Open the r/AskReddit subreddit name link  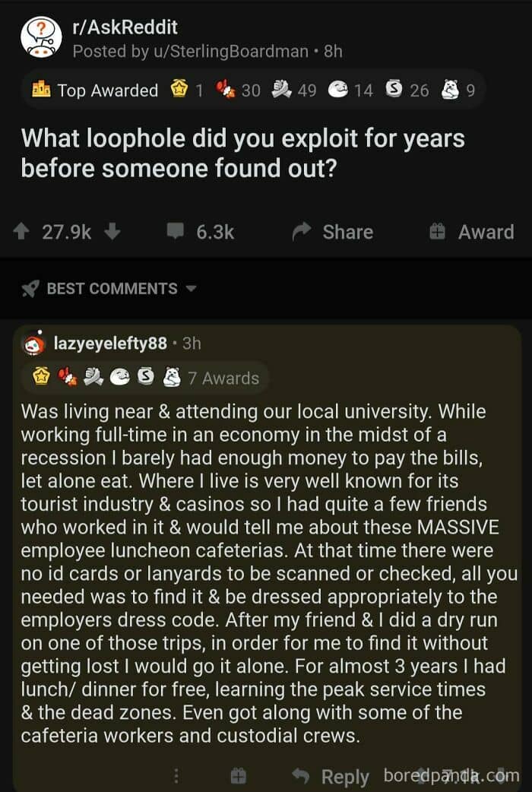pyautogui.click(x=125, y=27)
